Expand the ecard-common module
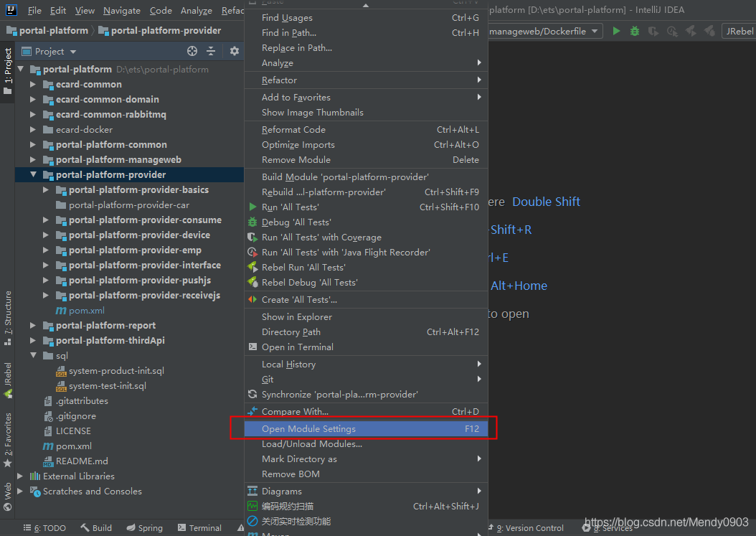Screen dimensions: 756x536 tap(33, 85)
